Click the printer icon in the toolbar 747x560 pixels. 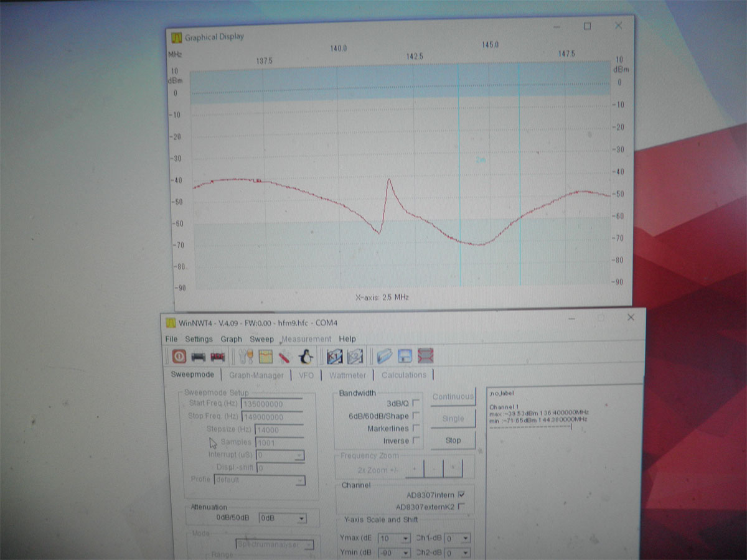coord(199,357)
